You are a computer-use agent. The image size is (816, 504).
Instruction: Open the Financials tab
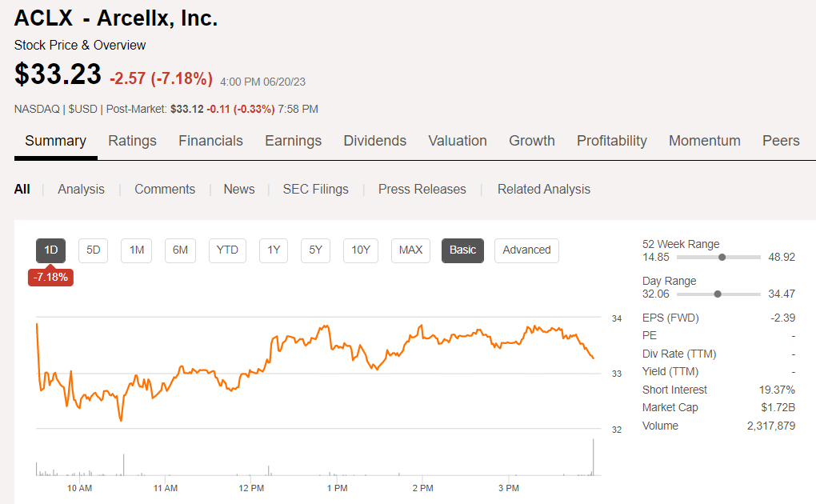(x=210, y=141)
